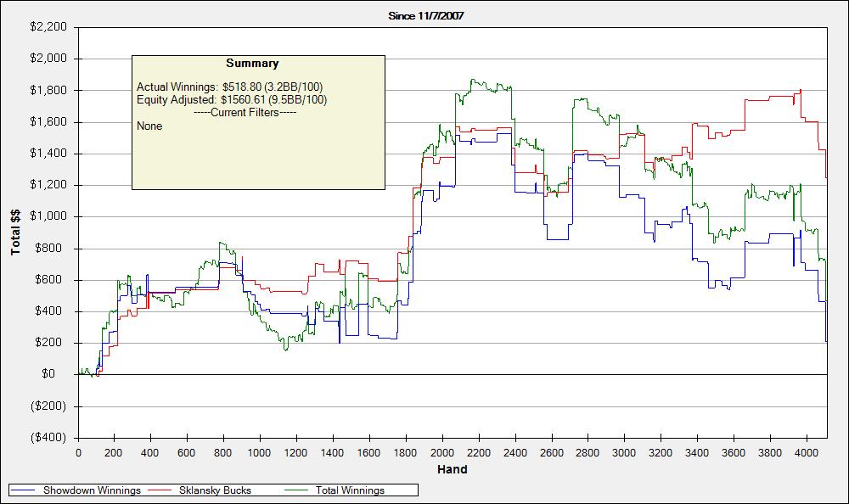This screenshot has height=504, width=849.
Task: Click the Total $$ vertical axis title
Action: point(16,232)
